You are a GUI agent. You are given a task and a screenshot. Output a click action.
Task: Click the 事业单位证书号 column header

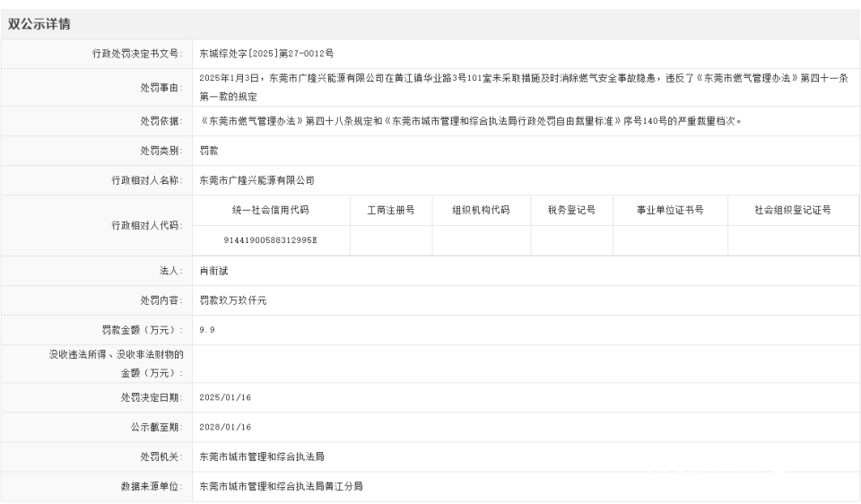(x=670, y=210)
